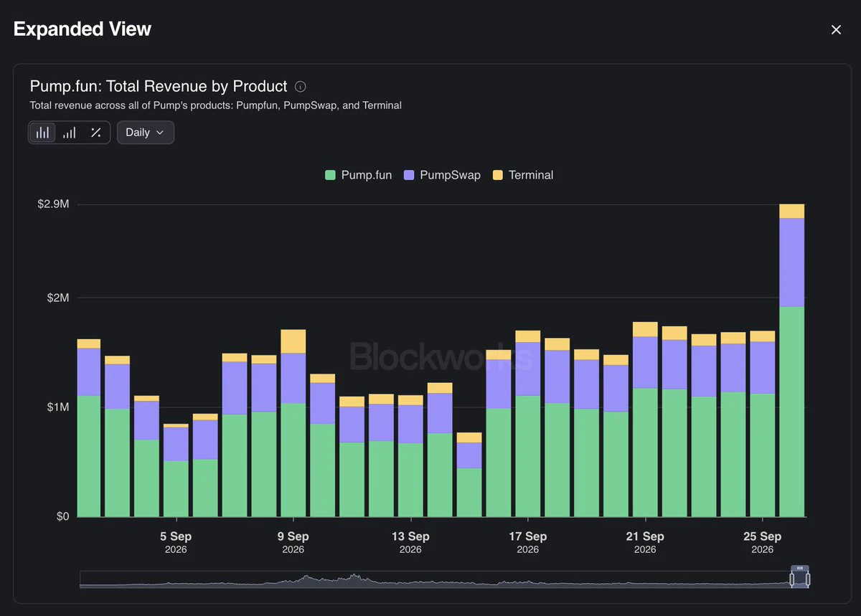
Task: Click the green Pump.fun legend swatch
Action: [x=330, y=175]
